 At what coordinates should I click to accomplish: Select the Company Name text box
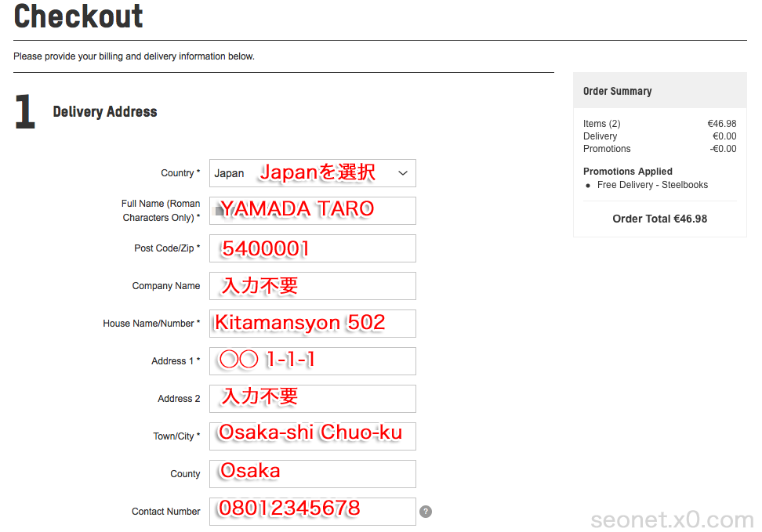point(312,286)
